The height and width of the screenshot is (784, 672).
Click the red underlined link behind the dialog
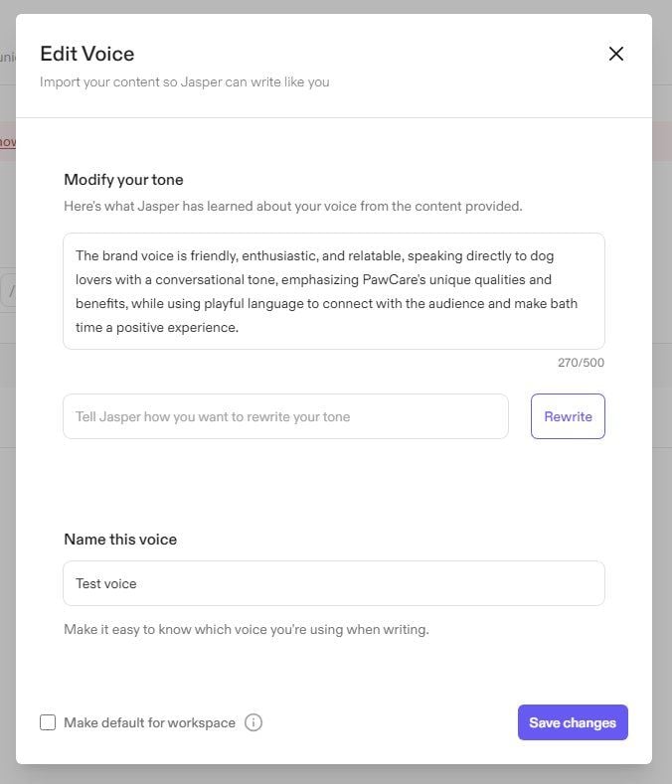8,142
